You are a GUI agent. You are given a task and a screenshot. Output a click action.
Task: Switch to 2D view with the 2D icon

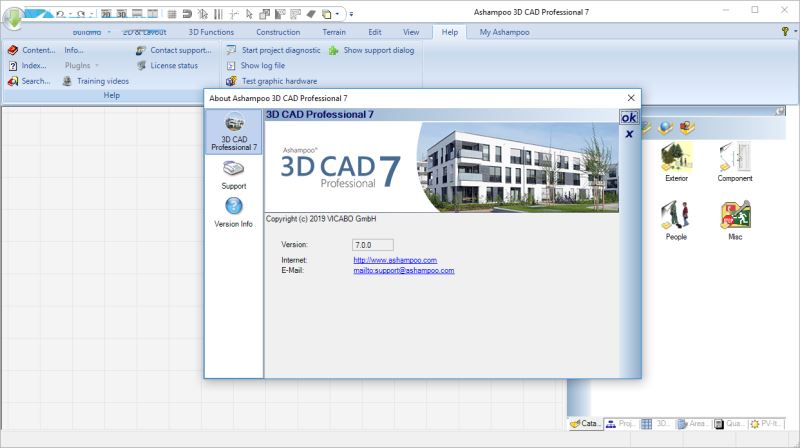[x=106, y=14]
